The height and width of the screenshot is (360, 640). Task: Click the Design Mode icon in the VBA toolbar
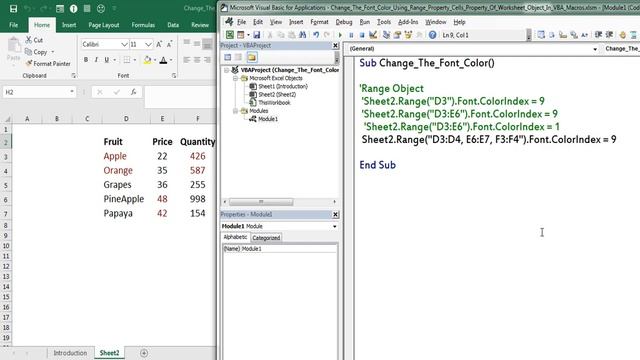tap(373, 35)
